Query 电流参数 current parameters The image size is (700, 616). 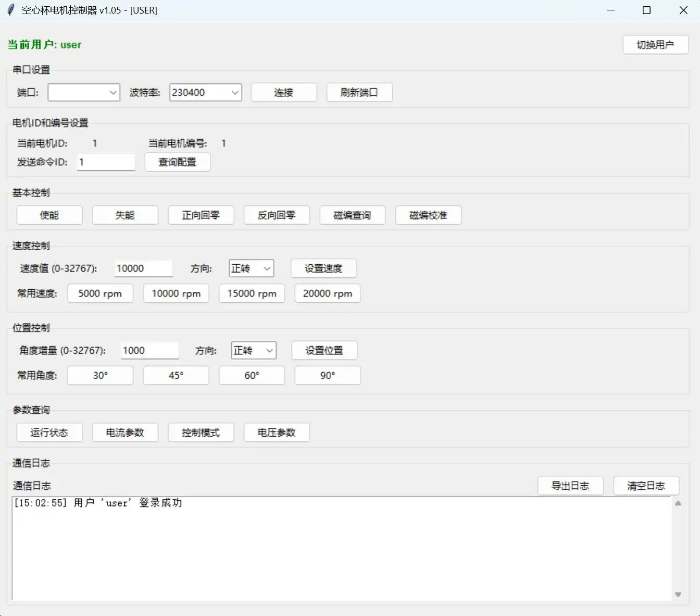(125, 433)
